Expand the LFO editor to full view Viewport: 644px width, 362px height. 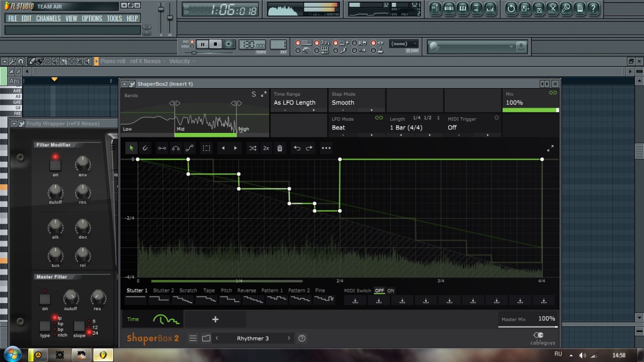(550, 149)
